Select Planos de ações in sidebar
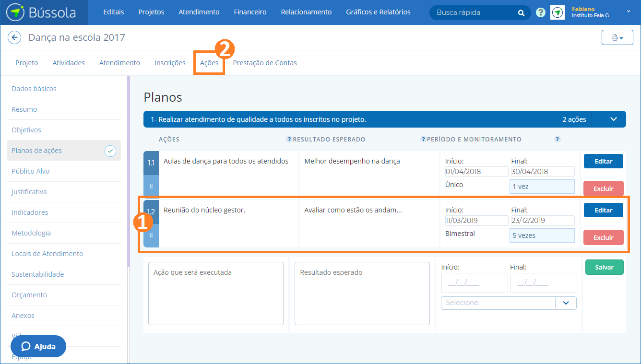 [64, 151]
